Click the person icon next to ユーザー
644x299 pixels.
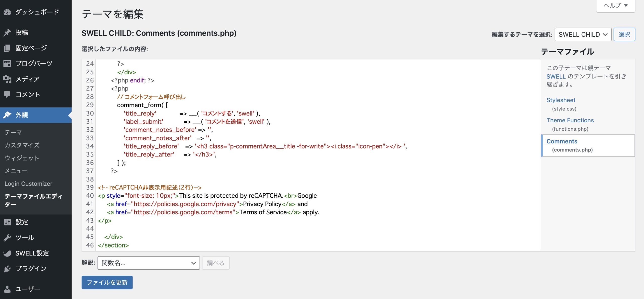[x=7, y=289]
